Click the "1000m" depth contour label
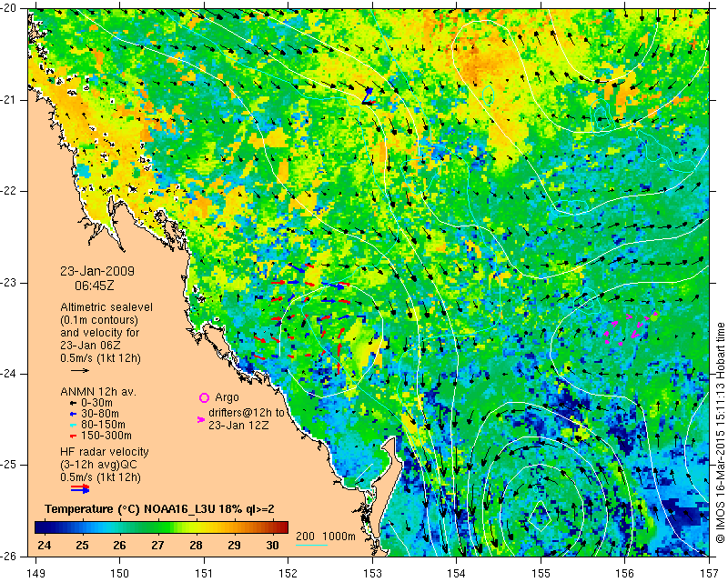The width and height of the screenshot is (728, 582). click(339, 537)
